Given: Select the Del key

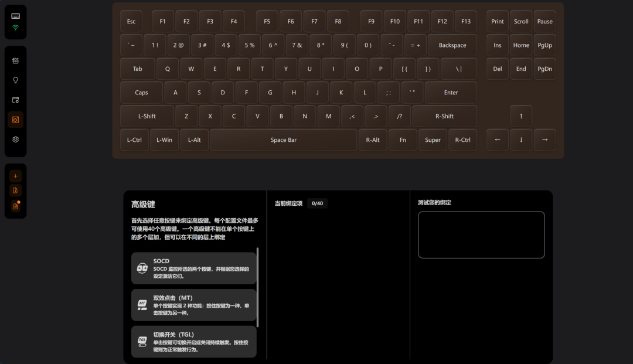Looking at the screenshot, I should pos(498,69).
